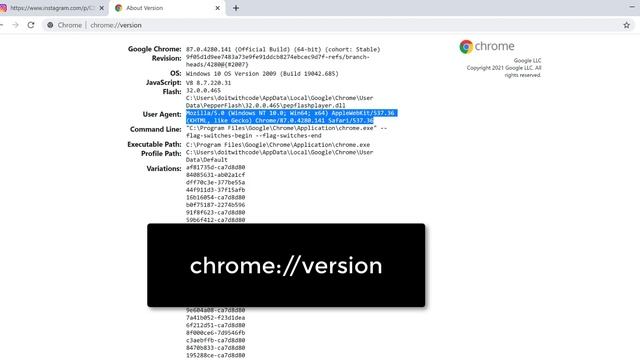
Task: Go forward in browser history
Action: pyautogui.click(x=16, y=25)
